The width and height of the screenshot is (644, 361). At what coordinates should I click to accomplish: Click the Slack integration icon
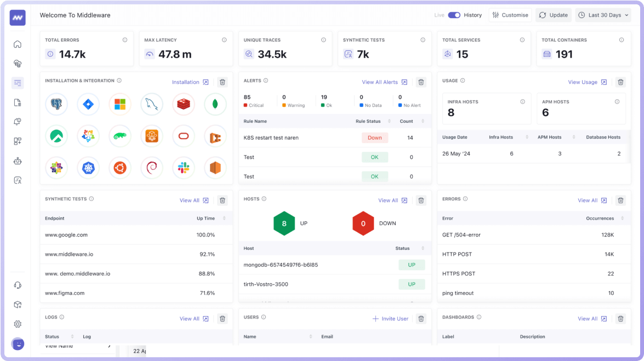click(x=184, y=168)
